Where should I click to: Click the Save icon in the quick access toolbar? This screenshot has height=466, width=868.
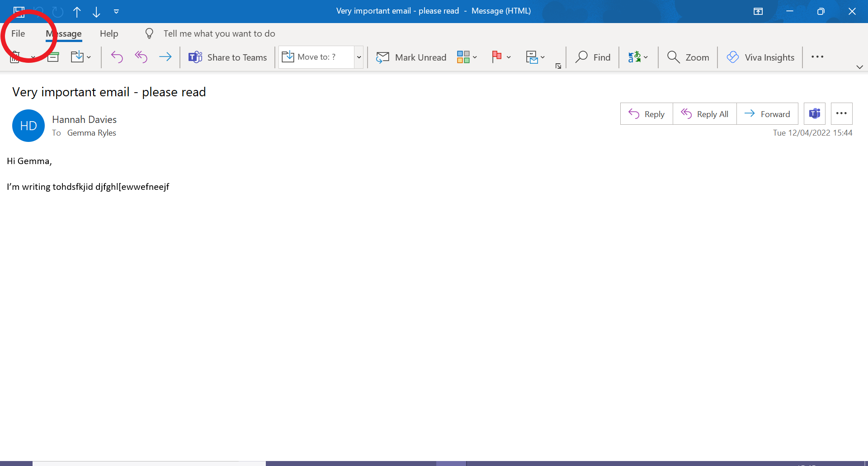point(19,11)
